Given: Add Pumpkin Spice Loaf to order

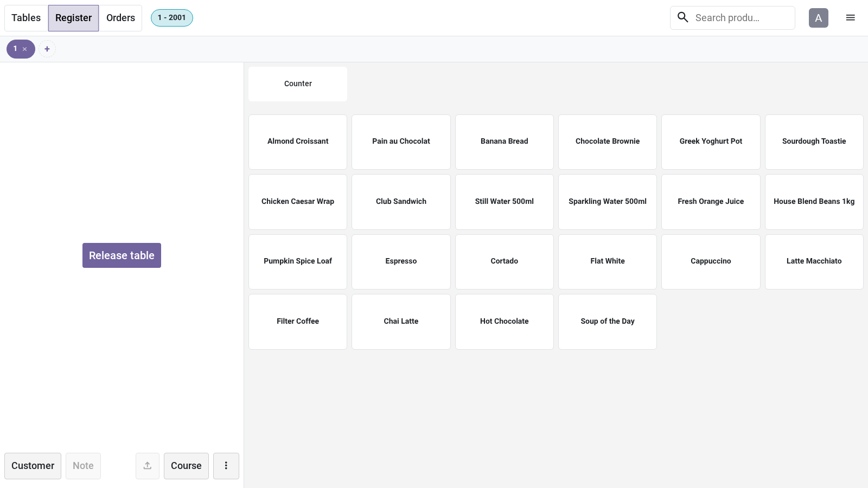Looking at the screenshot, I should [298, 262].
